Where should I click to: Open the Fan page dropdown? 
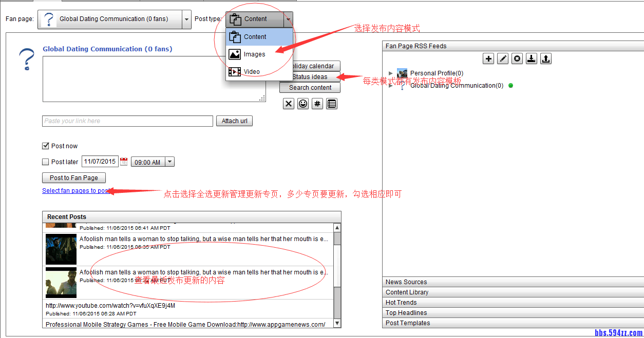click(x=186, y=19)
